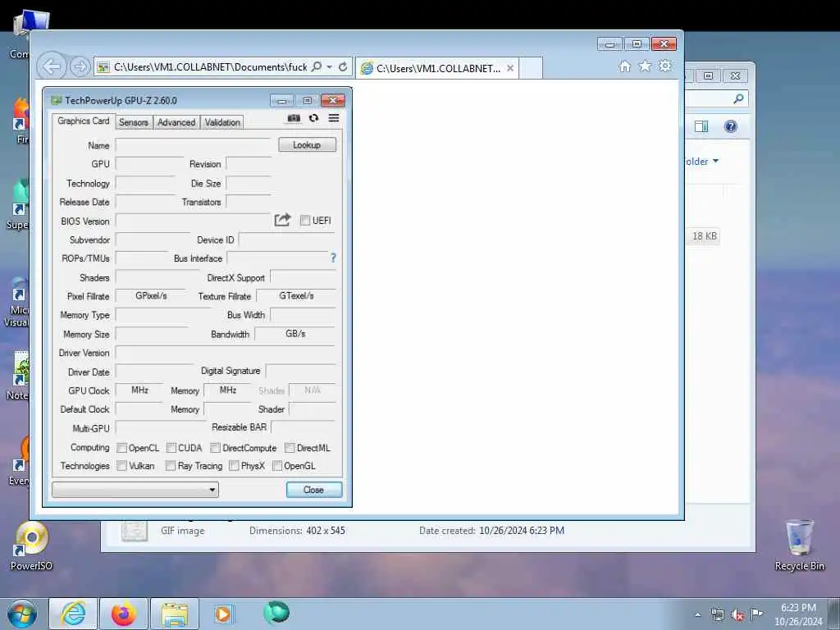
Task: Toggle the DirectCompute checkbox
Action: pos(216,448)
